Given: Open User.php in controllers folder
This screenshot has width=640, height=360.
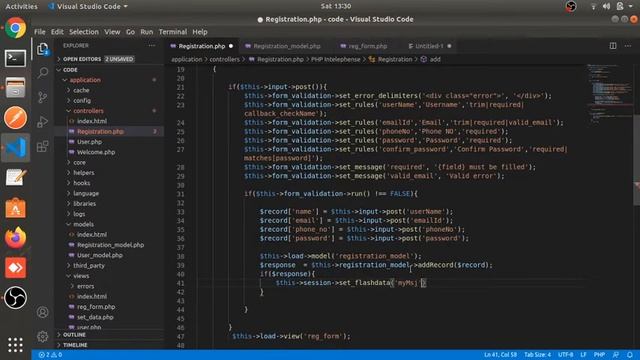Looking at the screenshot, I should (x=89, y=142).
